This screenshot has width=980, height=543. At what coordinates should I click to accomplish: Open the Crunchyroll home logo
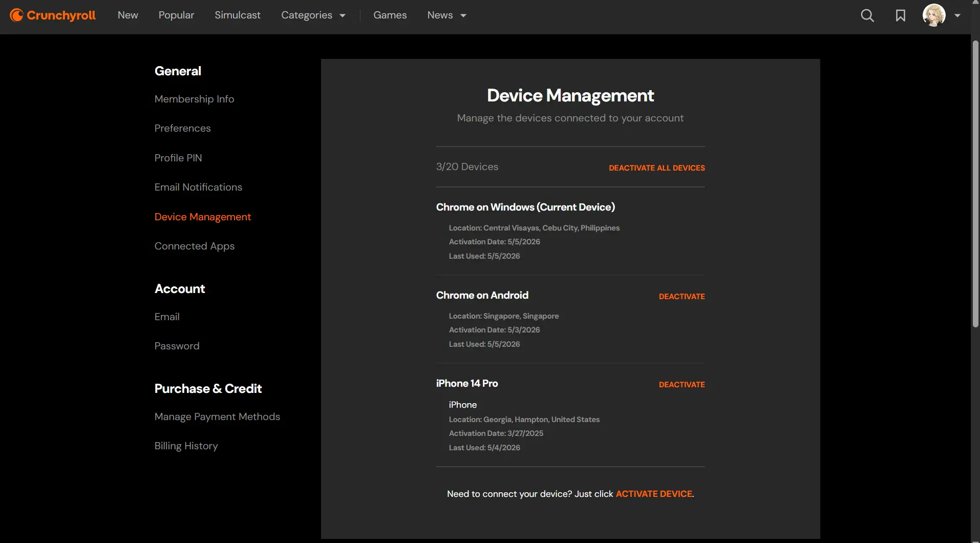tap(53, 15)
